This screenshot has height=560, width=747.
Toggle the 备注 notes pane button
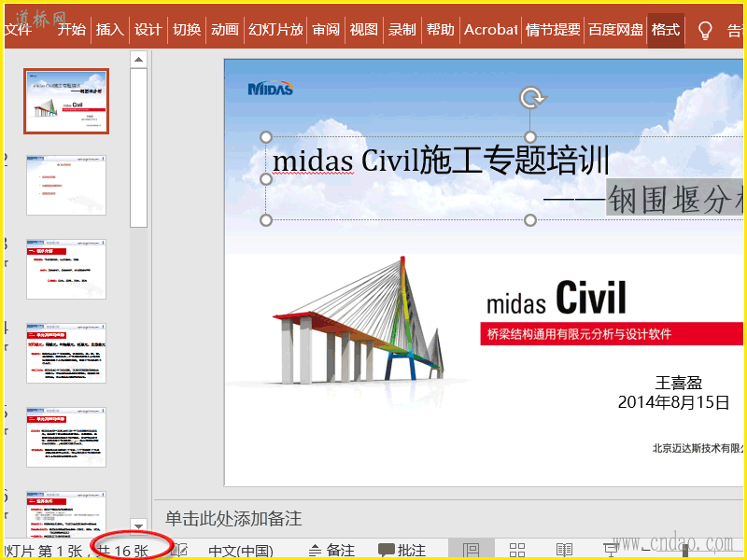click(331, 551)
